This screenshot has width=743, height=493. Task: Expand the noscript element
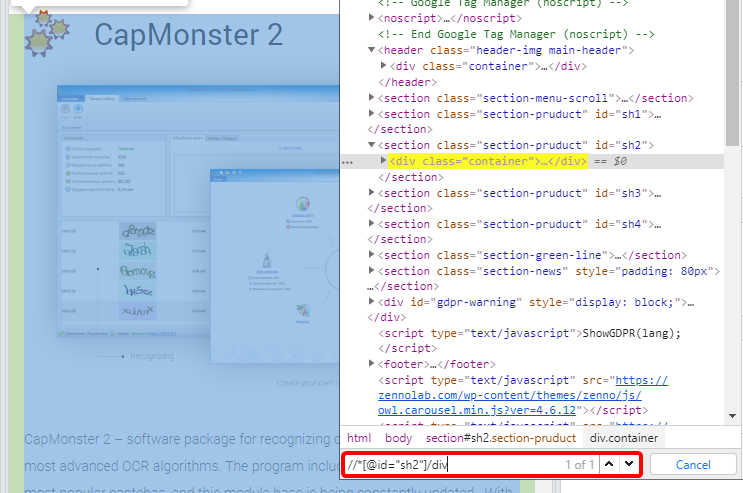tap(372, 18)
